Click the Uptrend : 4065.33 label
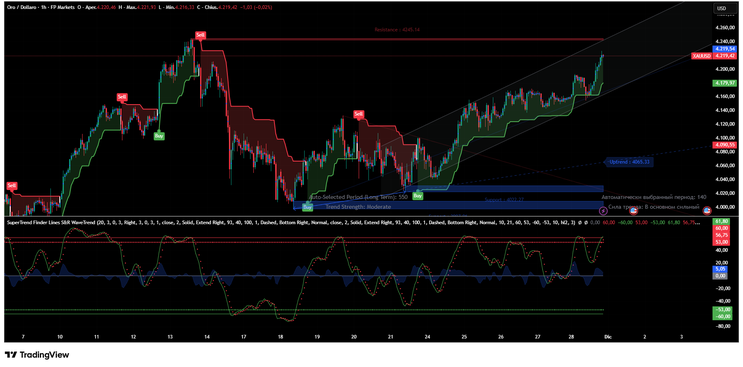The height and width of the screenshot is (367, 743). point(629,162)
